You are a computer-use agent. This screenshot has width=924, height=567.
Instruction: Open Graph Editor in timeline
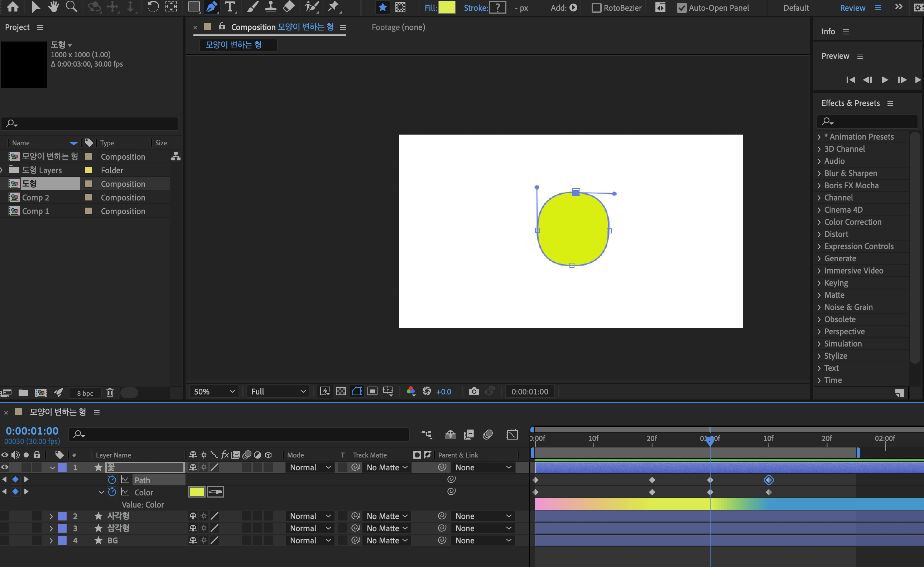coord(512,434)
